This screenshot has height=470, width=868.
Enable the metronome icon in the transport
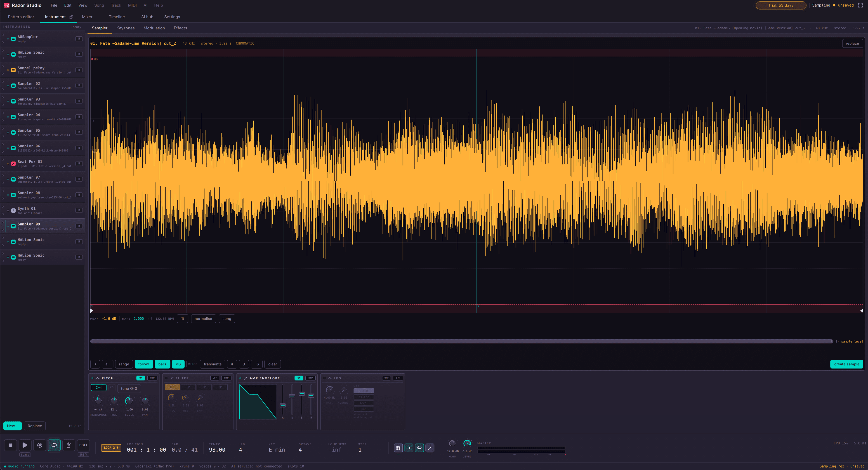click(x=68, y=445)
